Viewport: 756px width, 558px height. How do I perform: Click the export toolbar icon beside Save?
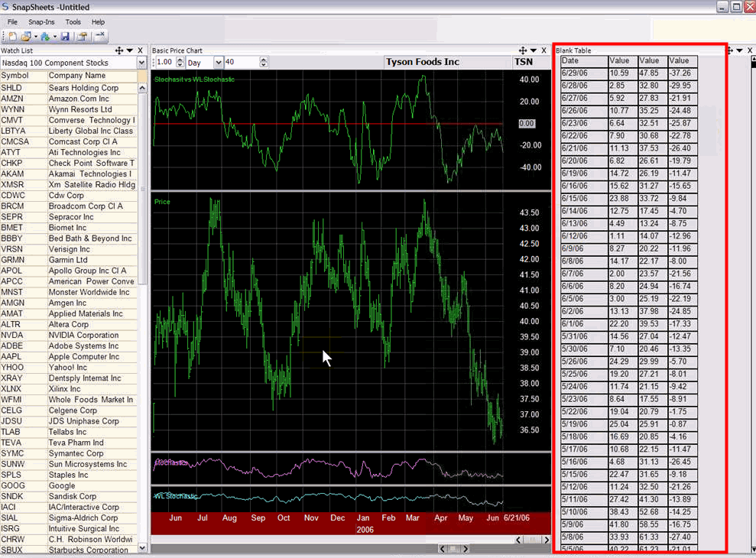[x=83, y=36]
